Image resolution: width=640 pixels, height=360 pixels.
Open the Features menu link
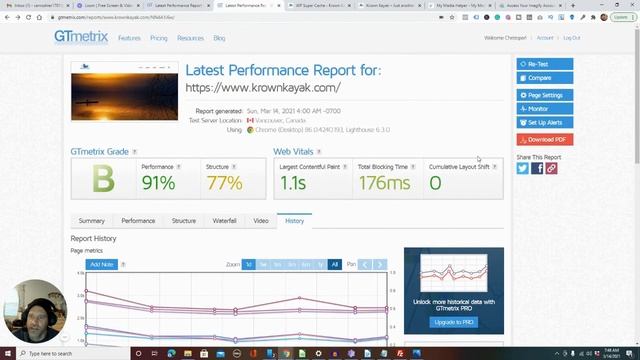tap(129, 38)
